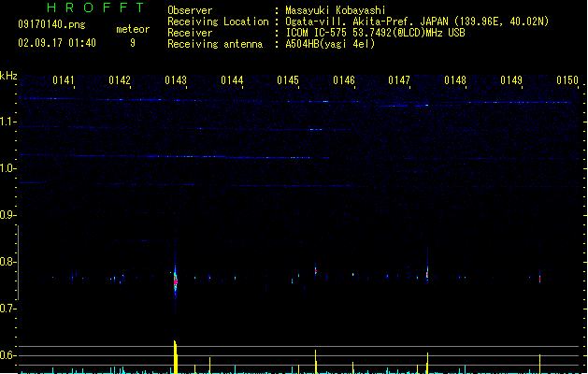
Task: Click the timestamp 02.09.17 01:40
Action: point(57,43)
